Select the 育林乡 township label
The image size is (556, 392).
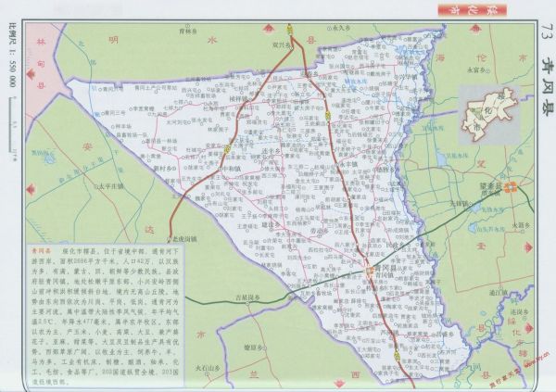pyautogui.click(x=188, y=32)
